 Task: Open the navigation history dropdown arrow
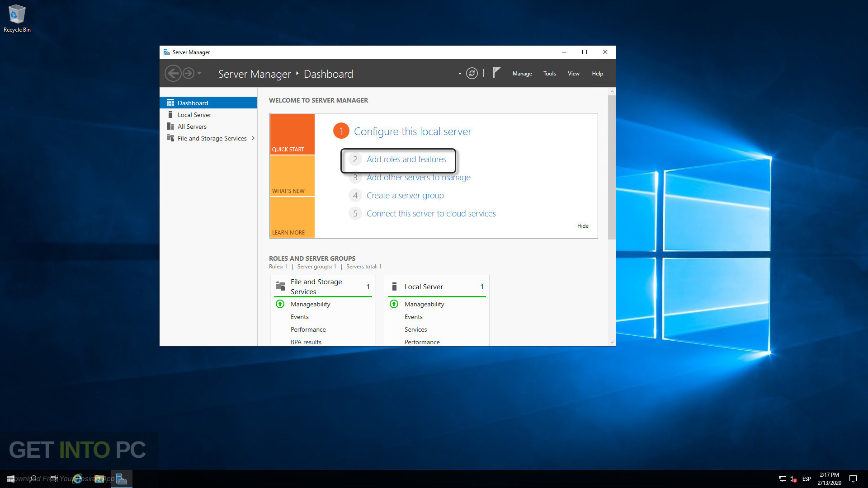click(x=199, y=73)
